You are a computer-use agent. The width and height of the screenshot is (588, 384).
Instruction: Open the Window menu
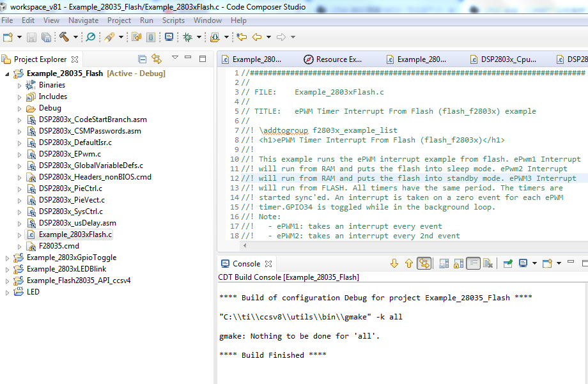coord(207,20)
